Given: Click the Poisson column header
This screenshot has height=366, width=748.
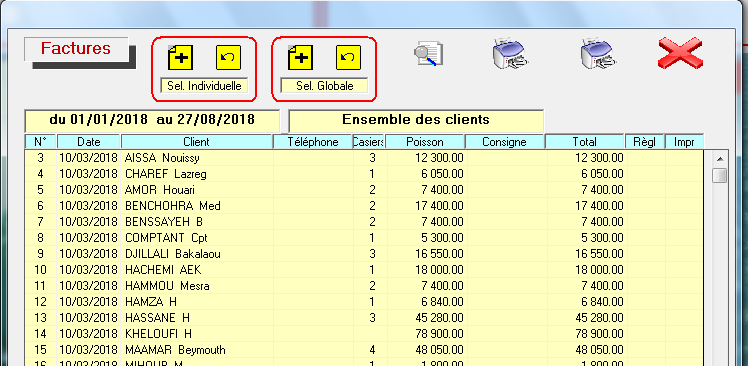Looking at the screenshot, I should [x=425, y=142].
